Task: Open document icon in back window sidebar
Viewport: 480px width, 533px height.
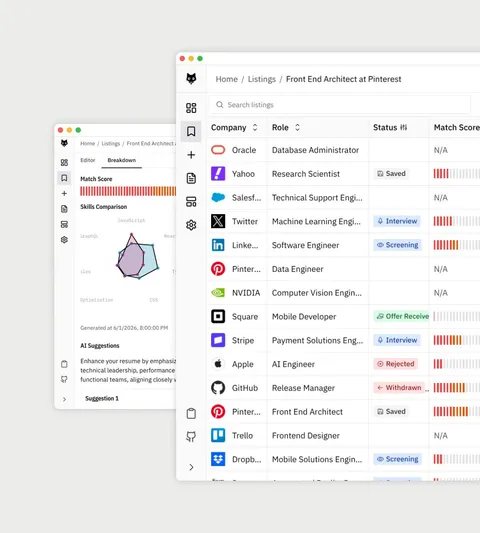Action: pos(64,209)
